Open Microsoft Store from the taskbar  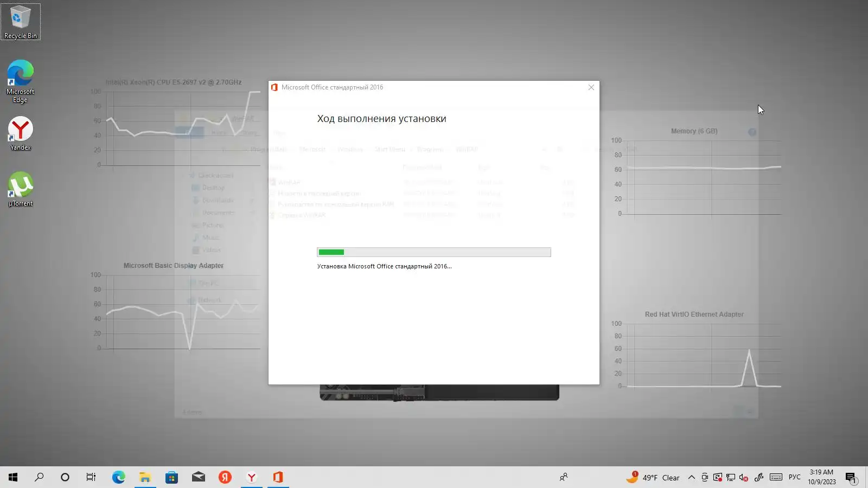point(171,477)
